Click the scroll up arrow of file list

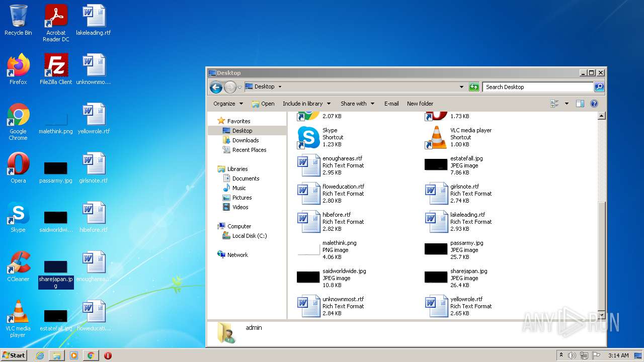tap(601, 116)
